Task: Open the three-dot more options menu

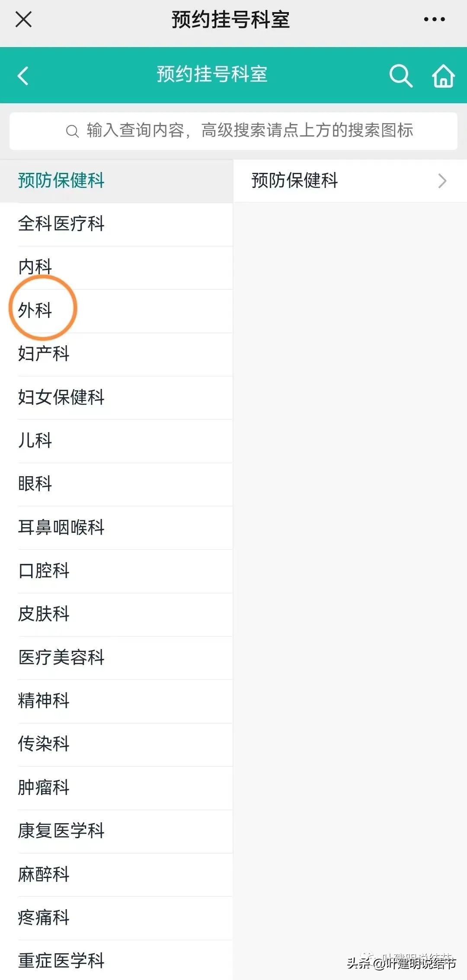Action: click(x=434, y=19)
